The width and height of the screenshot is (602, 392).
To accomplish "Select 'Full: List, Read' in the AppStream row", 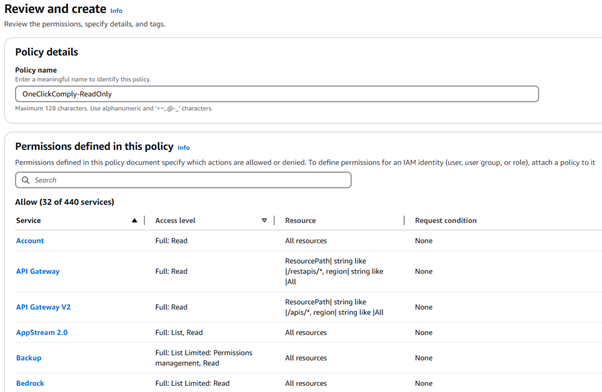I will [x=179, y=332].
